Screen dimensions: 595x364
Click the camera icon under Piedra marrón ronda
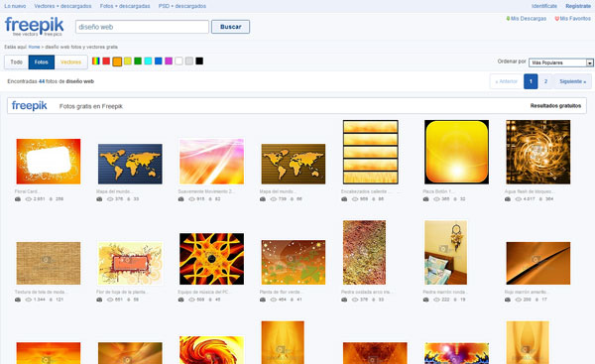point(425,300)
